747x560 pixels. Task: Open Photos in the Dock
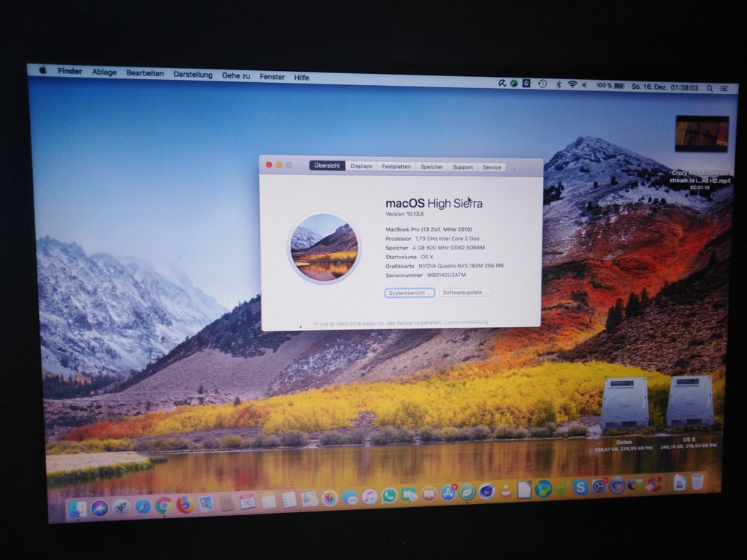329,498
